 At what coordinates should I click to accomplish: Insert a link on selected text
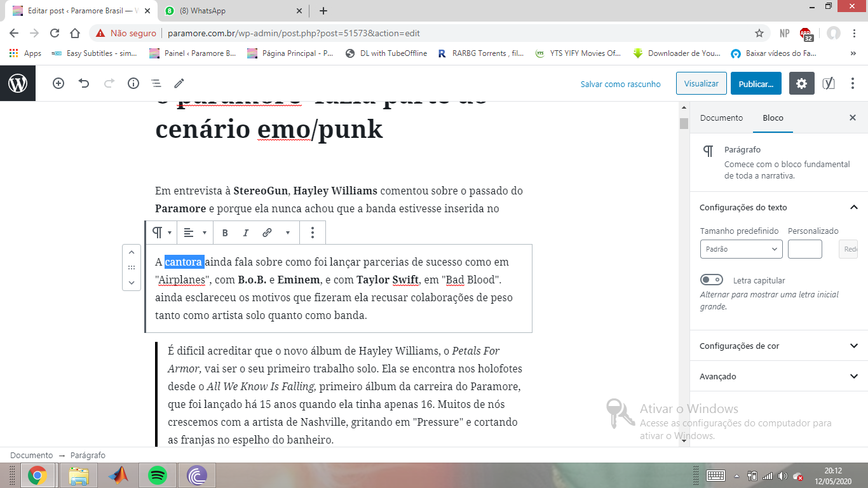click(x=267, y=233)
